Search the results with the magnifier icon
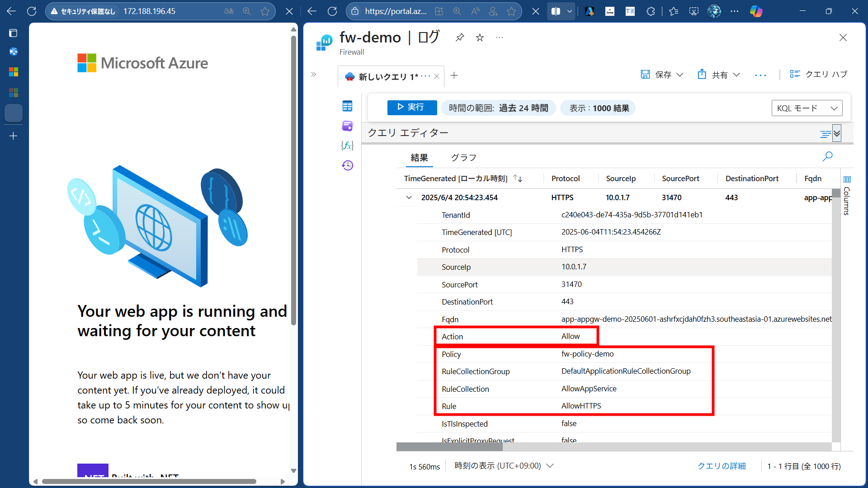868x488 pixels. click(827, 156)
